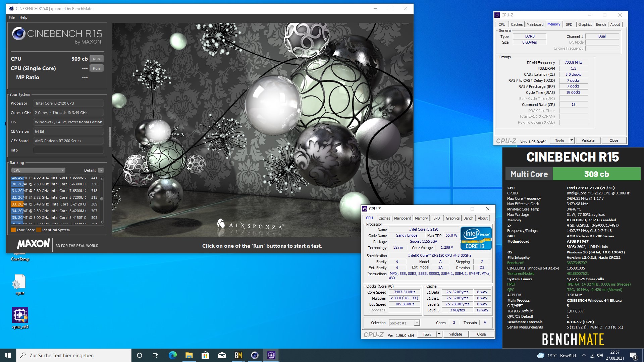This screenshot has height=362, width=644.
Task: Click Validate in lower CPU-Z window
Action: (x=455, y=335)
